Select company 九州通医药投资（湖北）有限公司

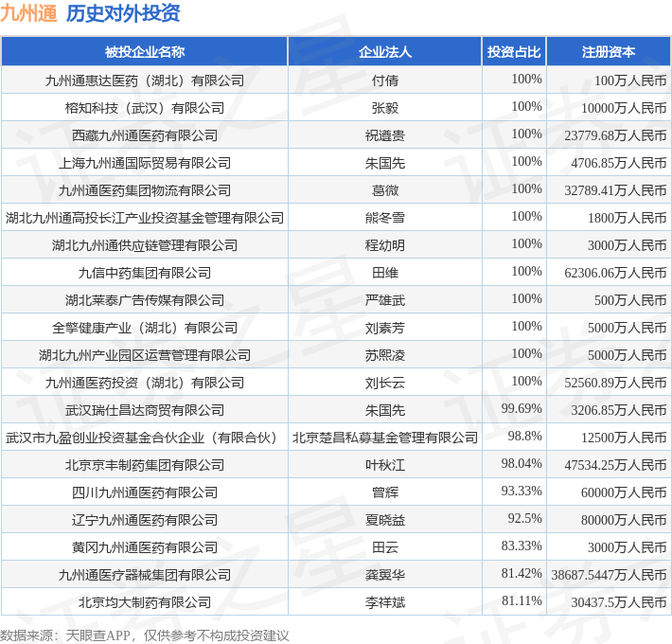(145, 382)
